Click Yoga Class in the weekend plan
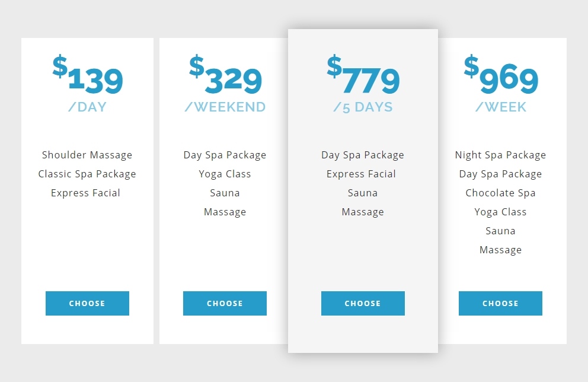Screen dimensions: 588x382 [x=225, y=174]
